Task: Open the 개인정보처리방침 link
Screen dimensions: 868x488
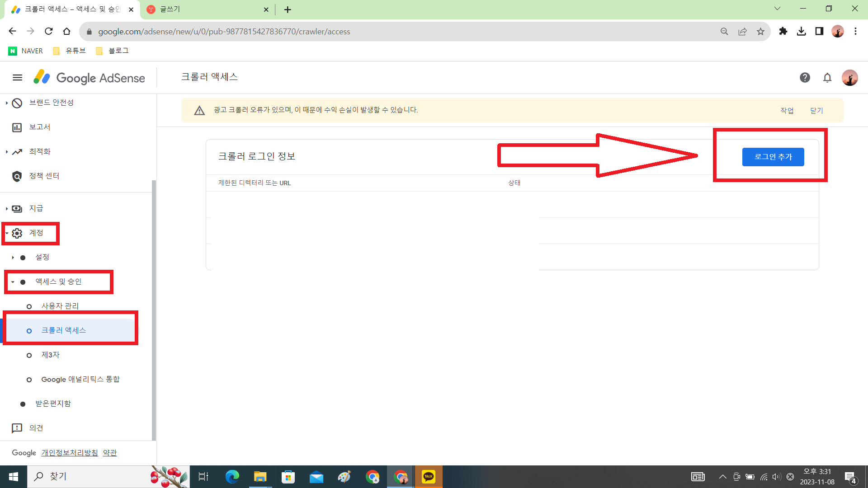Action: (69, 452)
